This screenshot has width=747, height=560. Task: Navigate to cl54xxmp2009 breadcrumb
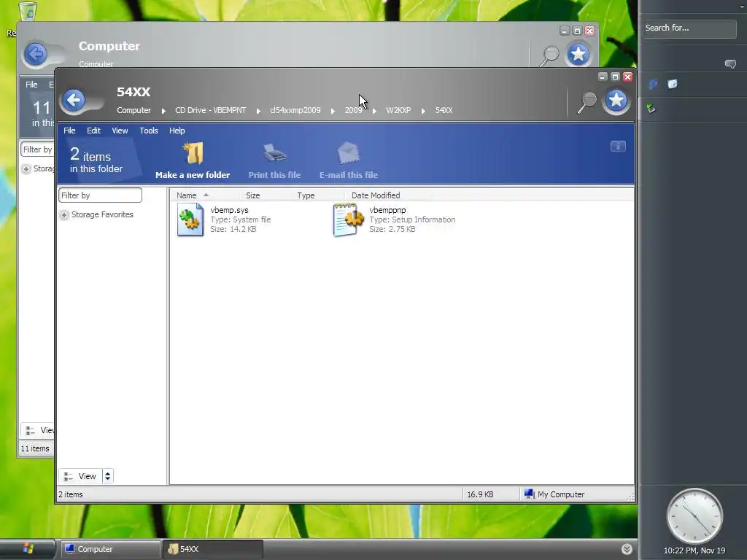[295, 110]
